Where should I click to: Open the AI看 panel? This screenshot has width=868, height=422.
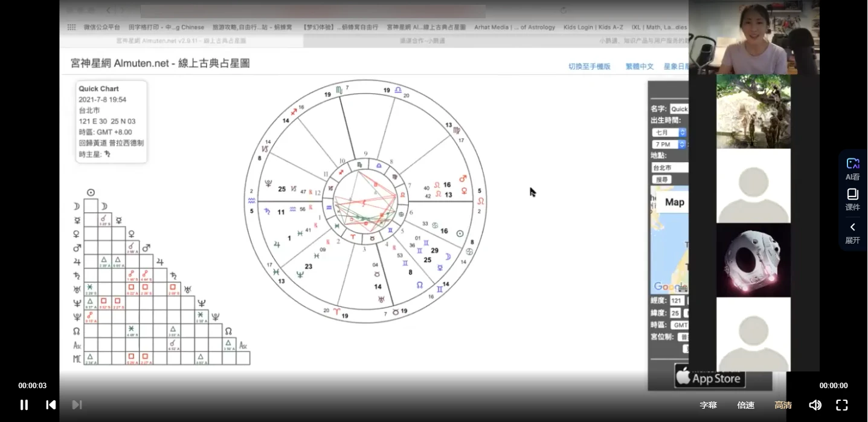pyautogui.click(x=853, y=169)
